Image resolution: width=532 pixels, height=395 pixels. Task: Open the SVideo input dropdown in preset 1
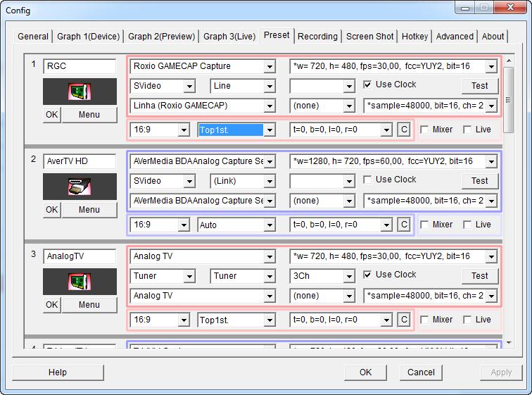(162, 86)
